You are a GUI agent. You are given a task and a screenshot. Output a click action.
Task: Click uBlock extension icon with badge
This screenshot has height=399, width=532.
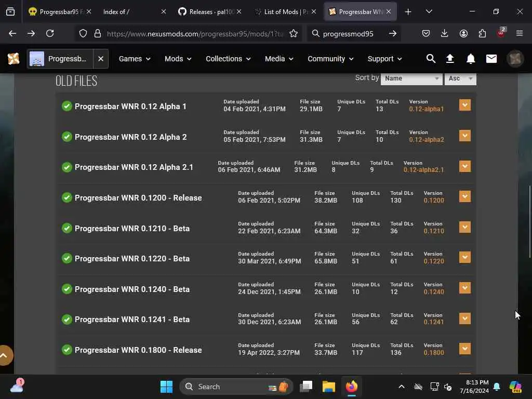point(501,33)
